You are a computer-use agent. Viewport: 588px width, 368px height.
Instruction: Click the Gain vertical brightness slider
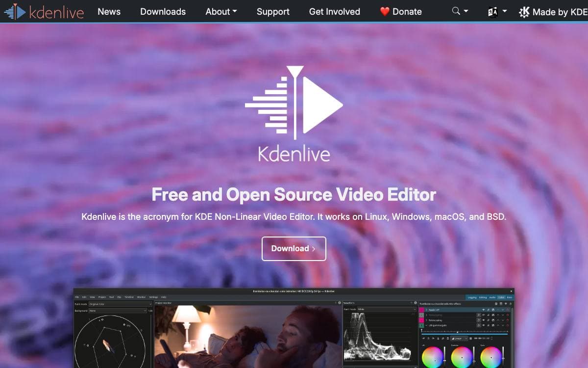point(503,357)
